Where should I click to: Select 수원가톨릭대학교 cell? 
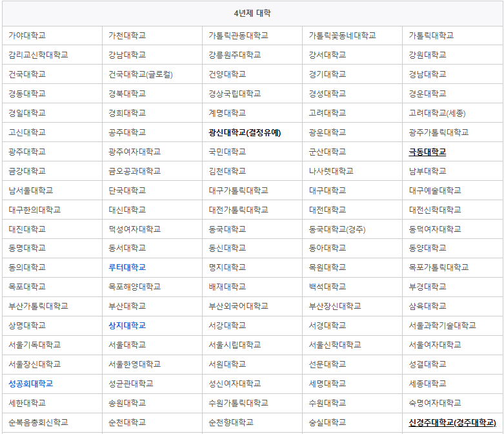[x=252, y=403]
